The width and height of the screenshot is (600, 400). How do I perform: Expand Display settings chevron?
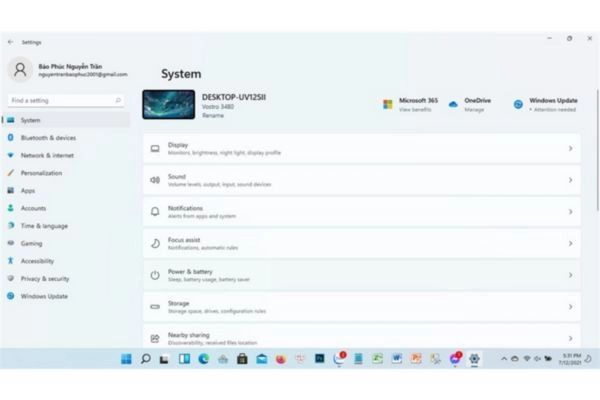pos(570,149)
